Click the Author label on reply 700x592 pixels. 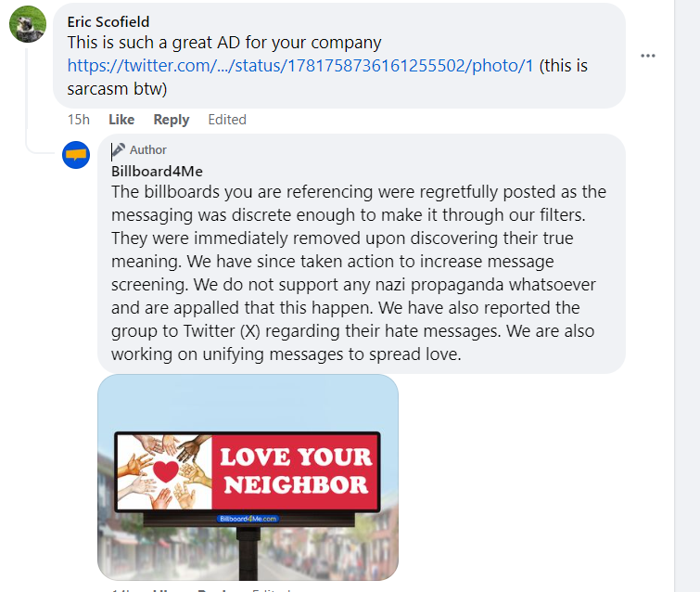[148, 150]
